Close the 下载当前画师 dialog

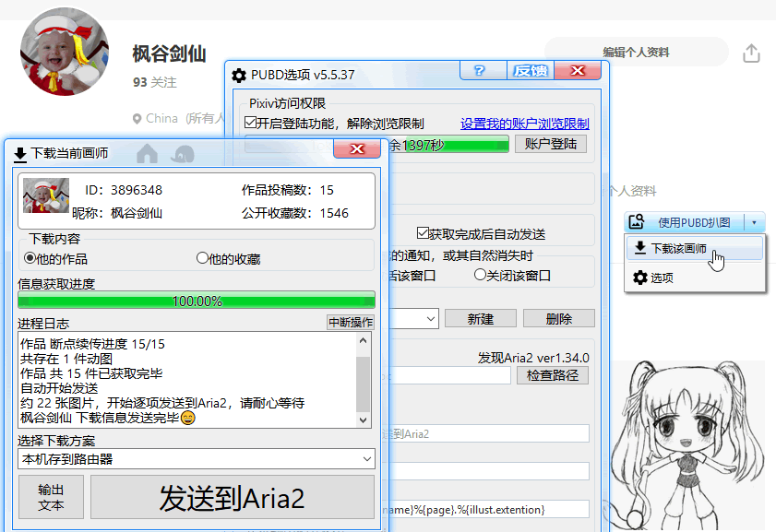357,148
